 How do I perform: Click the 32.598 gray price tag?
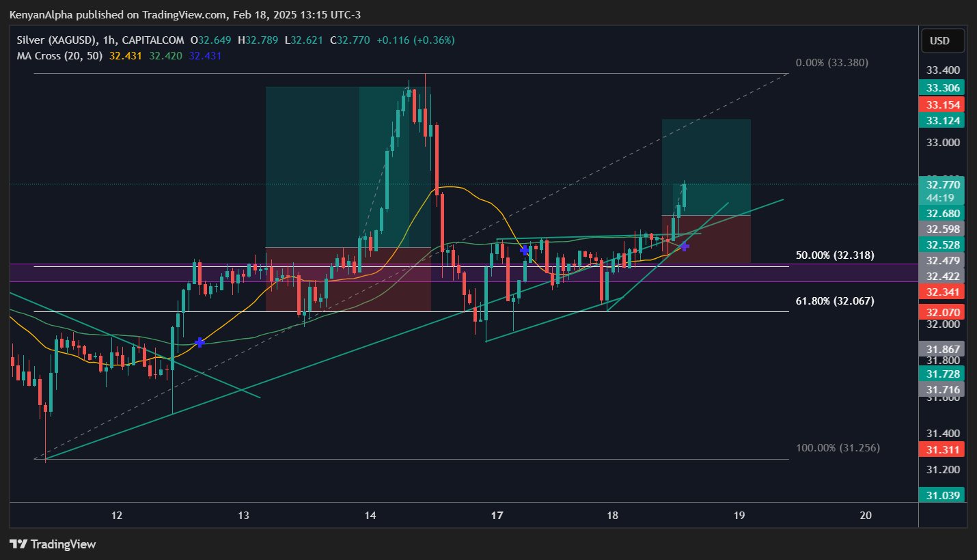tap(943, 229)
